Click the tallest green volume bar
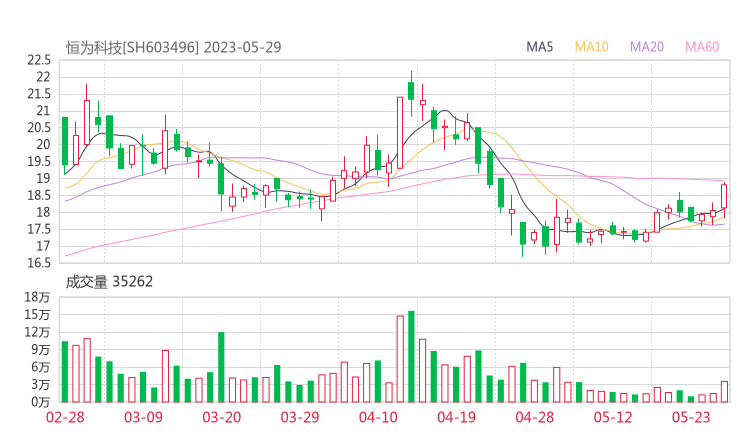This screenshot has width=740, height=440. 411,356
